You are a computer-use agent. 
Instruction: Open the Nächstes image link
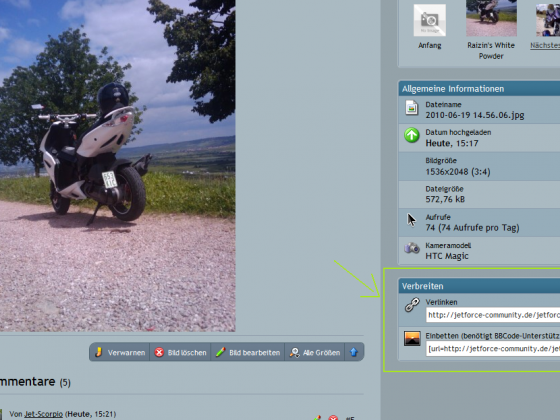tap(545, 45)
